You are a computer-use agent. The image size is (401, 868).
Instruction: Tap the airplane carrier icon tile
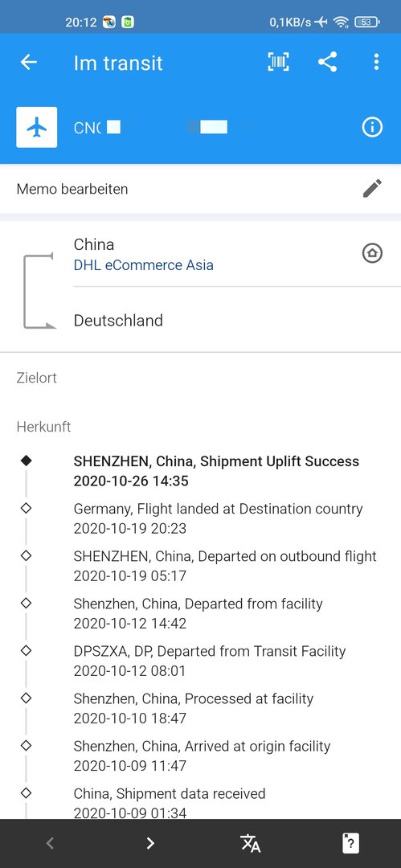click(36, 127)
